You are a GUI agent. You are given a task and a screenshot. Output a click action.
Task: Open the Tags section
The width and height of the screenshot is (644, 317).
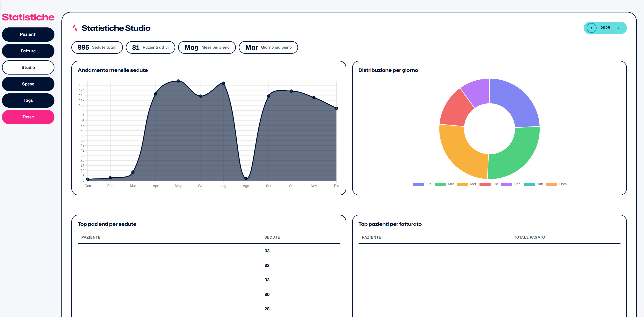(x=28, y=100)
